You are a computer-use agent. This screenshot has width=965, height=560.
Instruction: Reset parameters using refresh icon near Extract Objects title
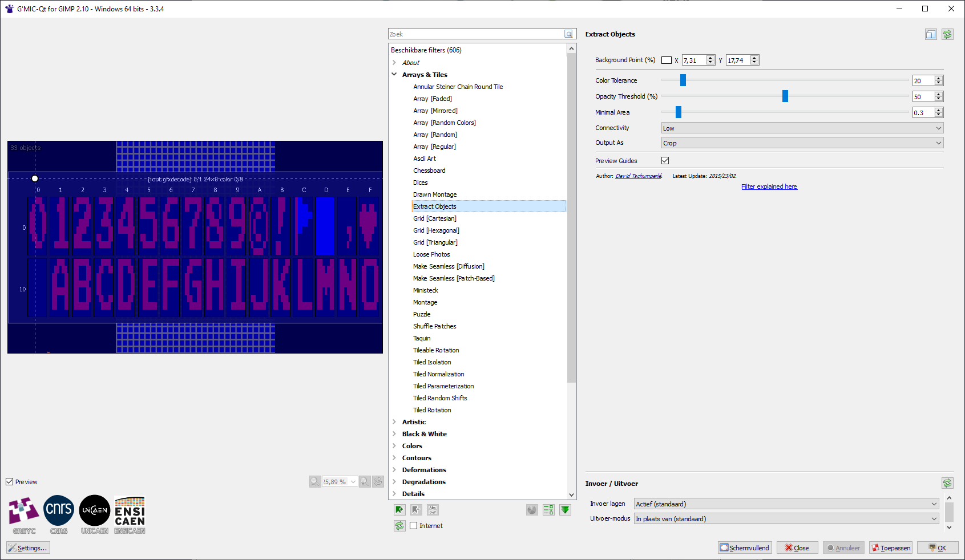point(947,34)
